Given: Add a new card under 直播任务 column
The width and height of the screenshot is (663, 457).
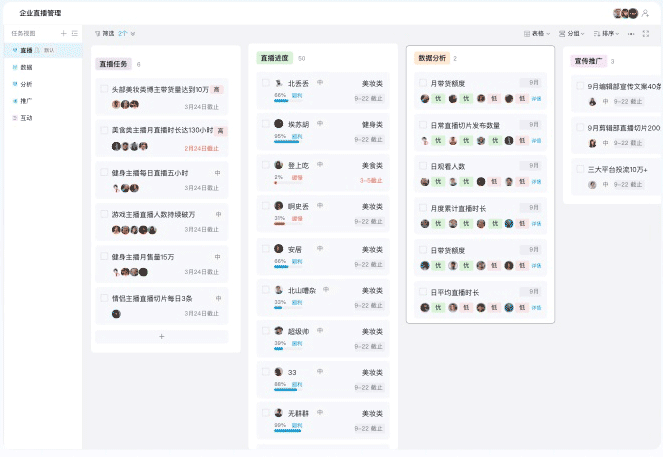Looking at the screenshot, I should tap(162, 337).
